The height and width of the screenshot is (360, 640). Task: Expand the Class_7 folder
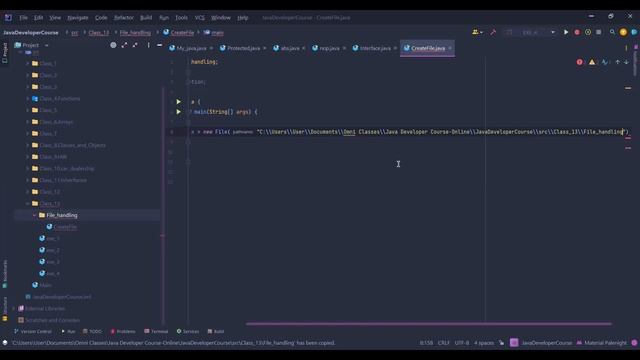(28, 133)
